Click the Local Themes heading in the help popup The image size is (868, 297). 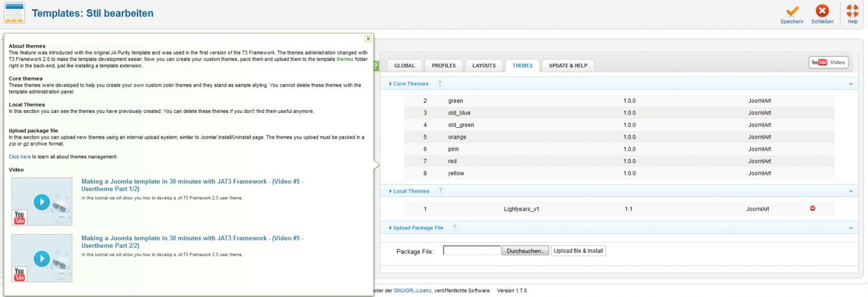pyautogui.click(x=27, y=105)
